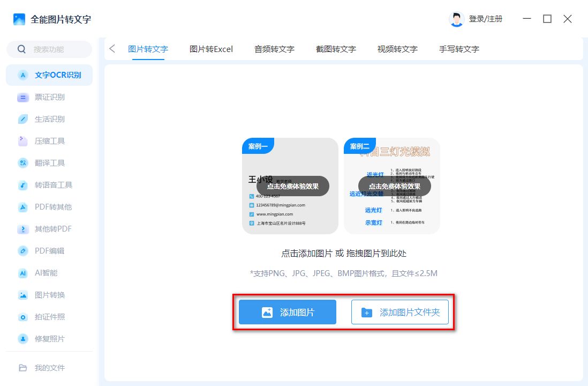Focus the 搜索功能 search field
Image resolution: width=588 pixels, height=386 pixels.
click(49, 49)
